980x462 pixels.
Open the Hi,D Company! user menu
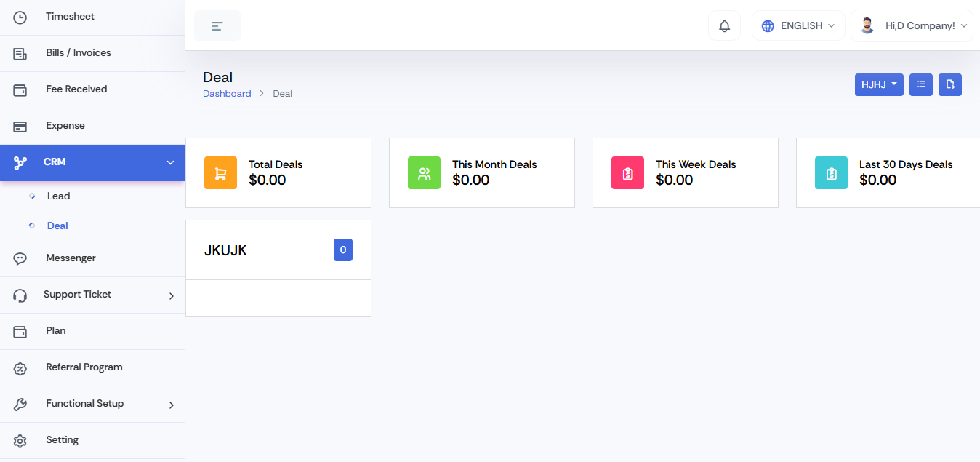(x=912, y=26)
